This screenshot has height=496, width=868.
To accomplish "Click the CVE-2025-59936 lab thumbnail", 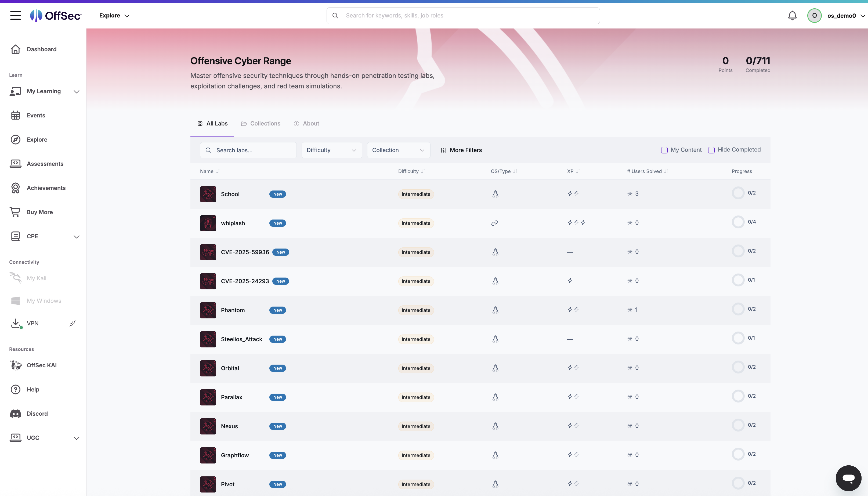I will click(x=208, y=252).
